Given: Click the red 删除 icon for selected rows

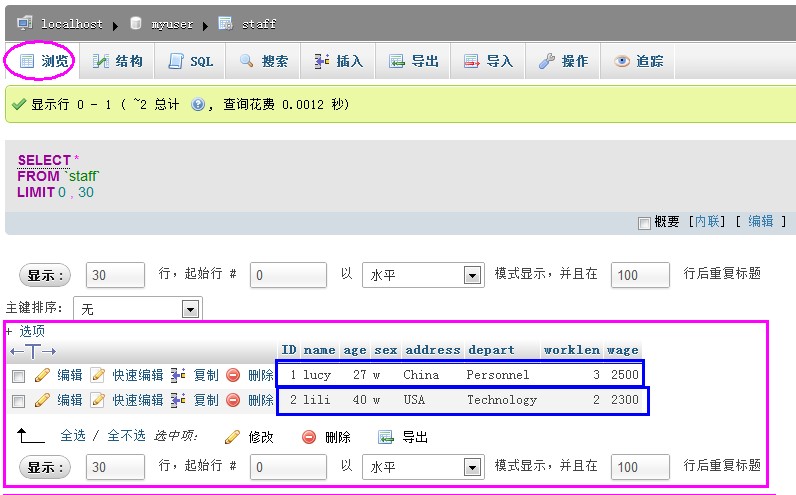Looking at the screenshot, I should point(309,437).
